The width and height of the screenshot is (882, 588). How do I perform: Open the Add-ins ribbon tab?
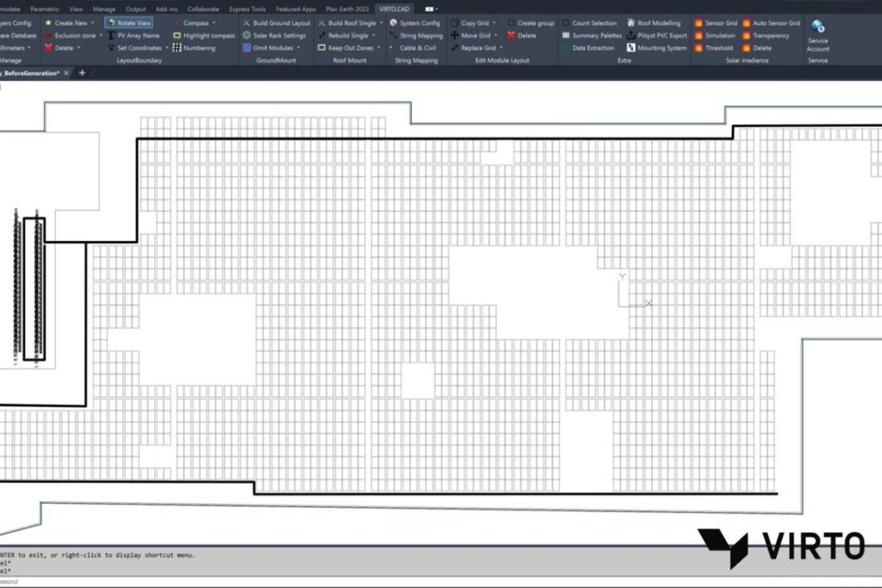tap(166, 9)
